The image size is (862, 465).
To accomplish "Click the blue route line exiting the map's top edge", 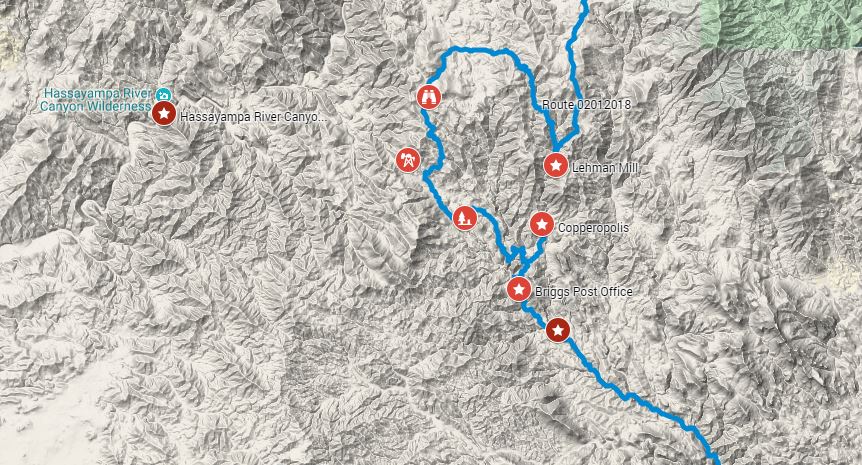I will [x=584, y=5].
